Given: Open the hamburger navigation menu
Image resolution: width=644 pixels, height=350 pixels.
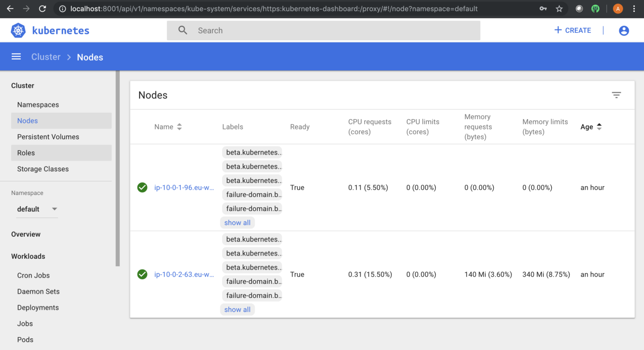Looking at the screenshot, I should [x=16, y=57].
